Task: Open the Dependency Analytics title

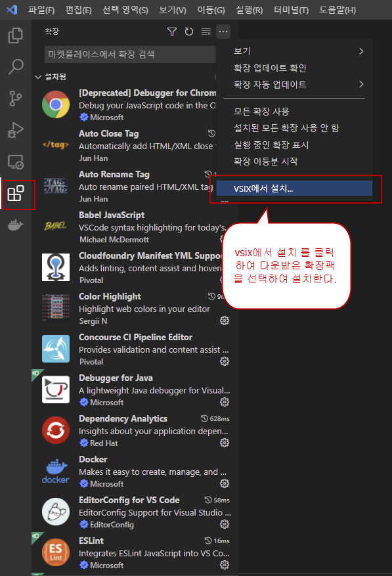Action: click(x=123, y=419)
